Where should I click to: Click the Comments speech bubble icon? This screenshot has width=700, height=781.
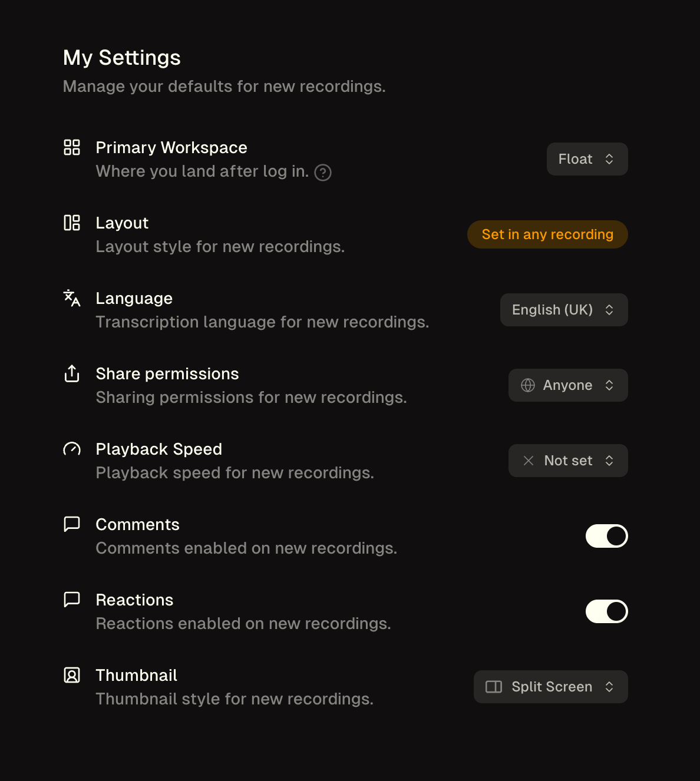pyautogui.click(x=72, y=524)
